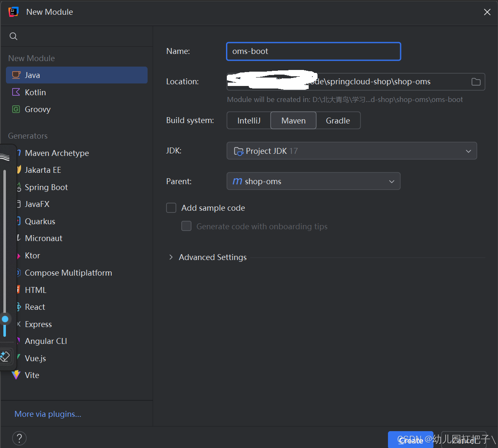Screen dimensions: 498x448
Task: Open More via plugins link
Action: point(48,414)
